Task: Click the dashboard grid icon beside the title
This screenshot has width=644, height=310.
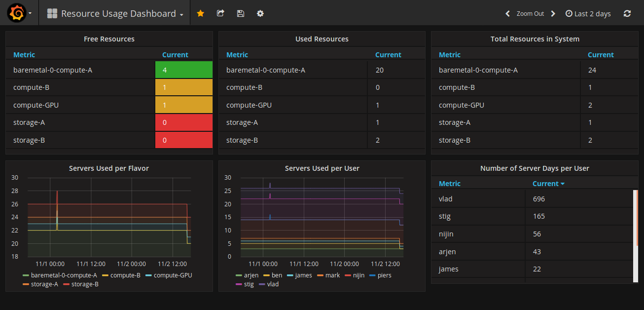Action: tap(52, 14)
